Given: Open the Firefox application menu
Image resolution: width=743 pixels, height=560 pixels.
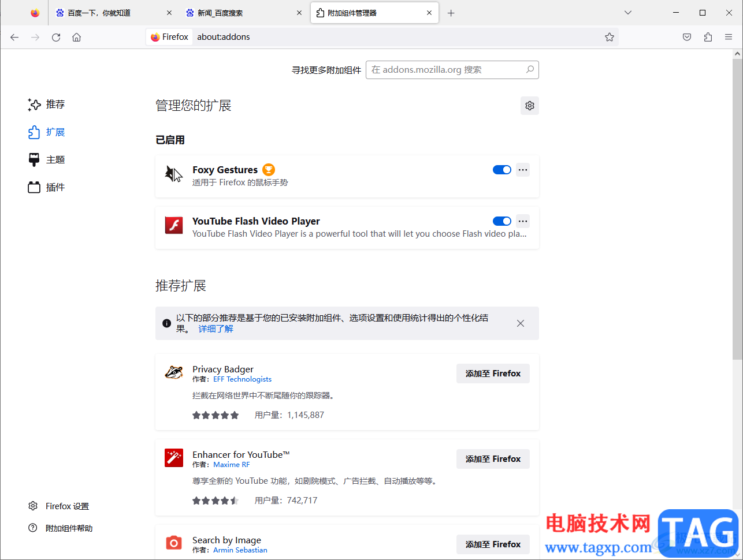Looking at the screenshot, I should click(x=729, y=37).
